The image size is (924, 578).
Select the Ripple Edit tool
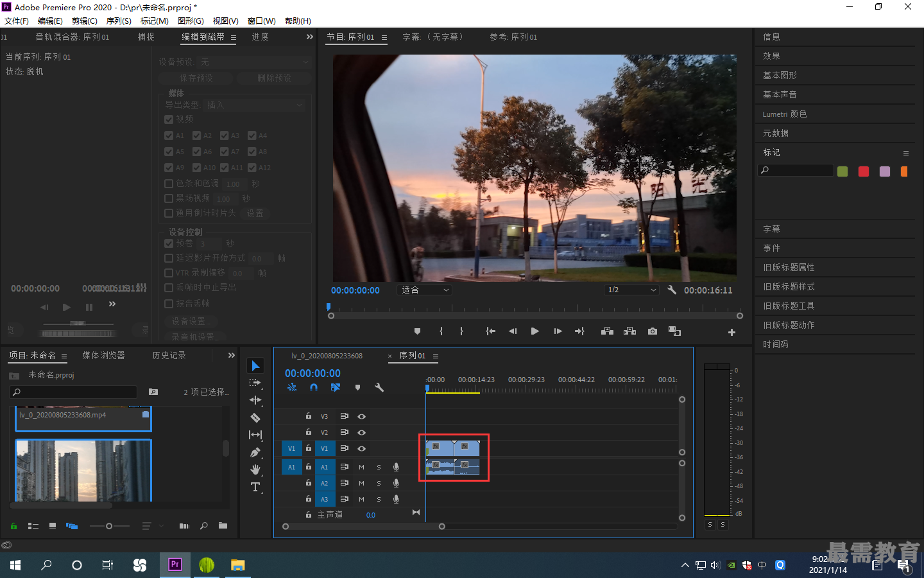coord(255,400)
